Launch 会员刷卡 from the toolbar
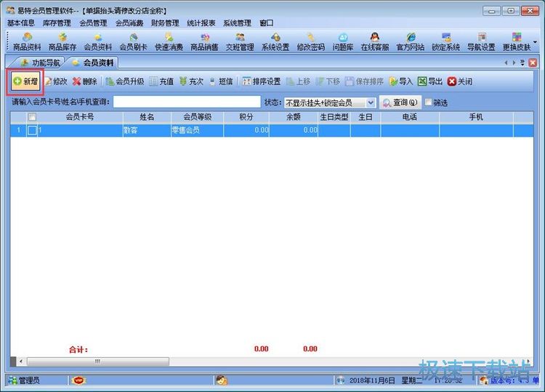 click(x=133, y=41)
